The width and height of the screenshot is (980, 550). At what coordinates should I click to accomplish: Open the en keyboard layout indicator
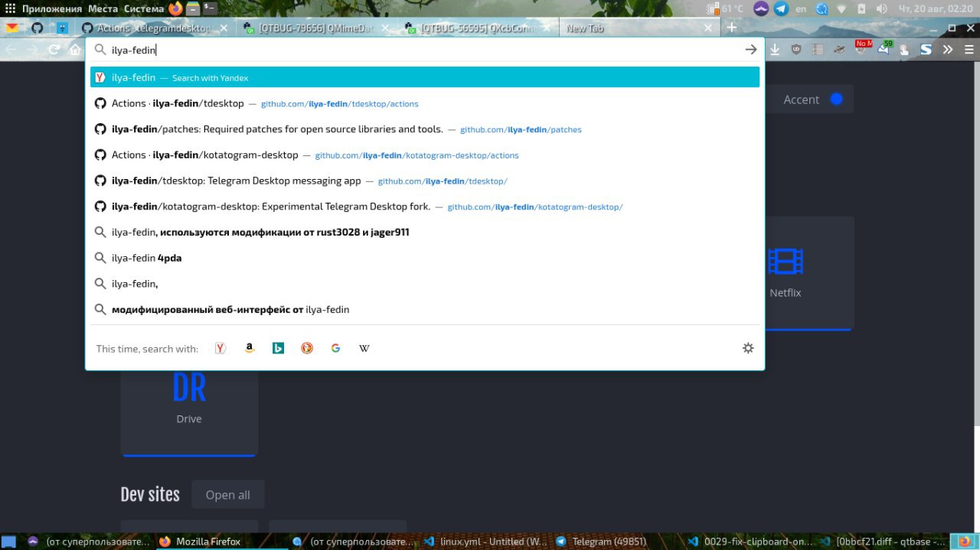point(801,8)
